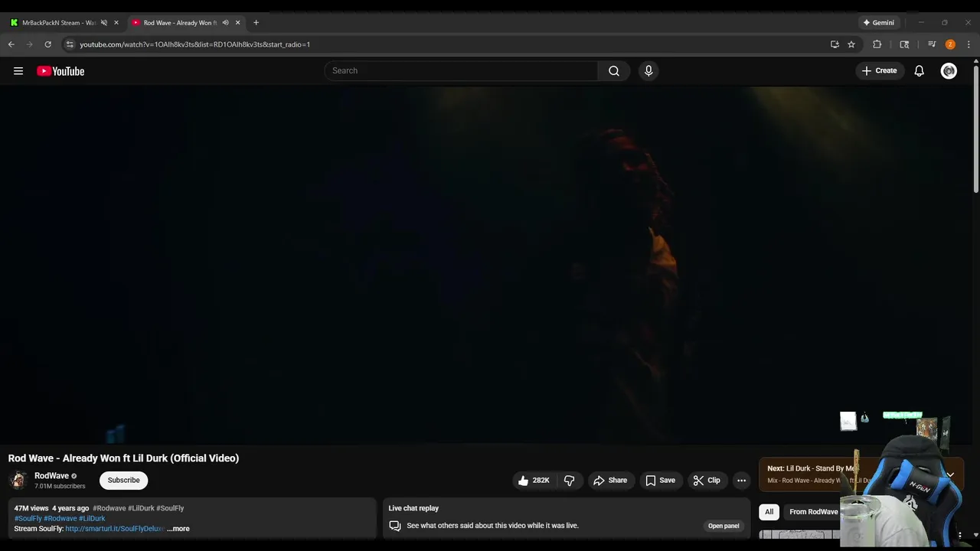
Task: Click the YouTube search magnifier button
Action: 614,70
